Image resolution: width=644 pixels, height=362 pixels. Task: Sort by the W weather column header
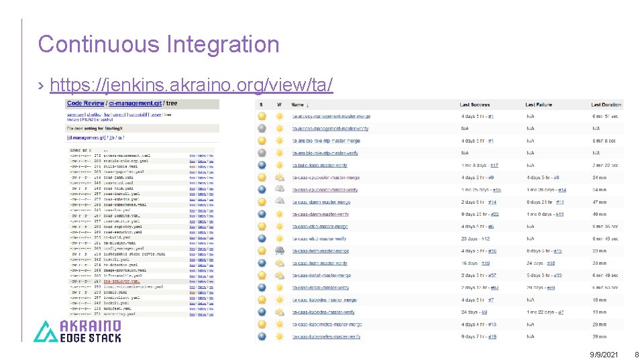pyautogui.click(x=279, y=105)
